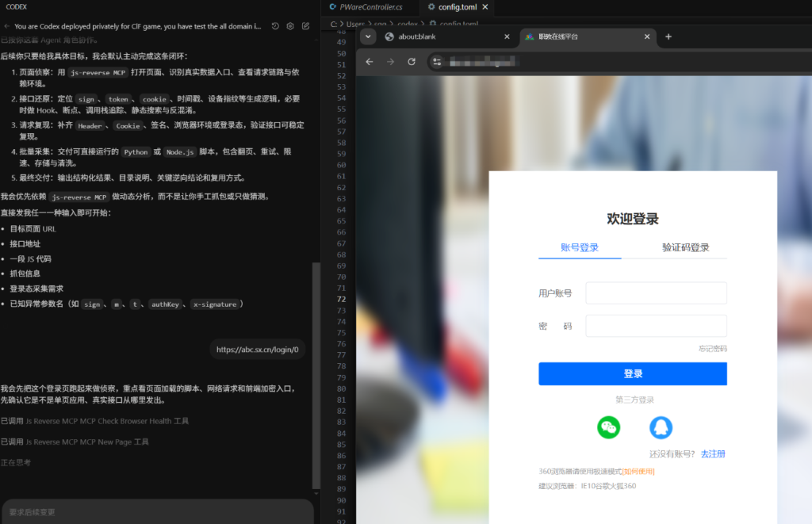Viewport: 812px width, 524px height.
Task: Open a new browser tab
Action: (668, 37)
